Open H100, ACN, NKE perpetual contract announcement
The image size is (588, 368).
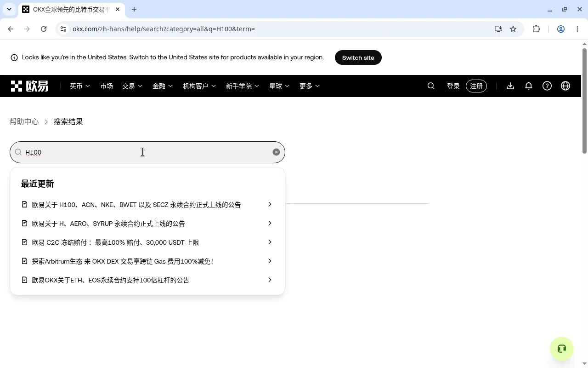147,205
